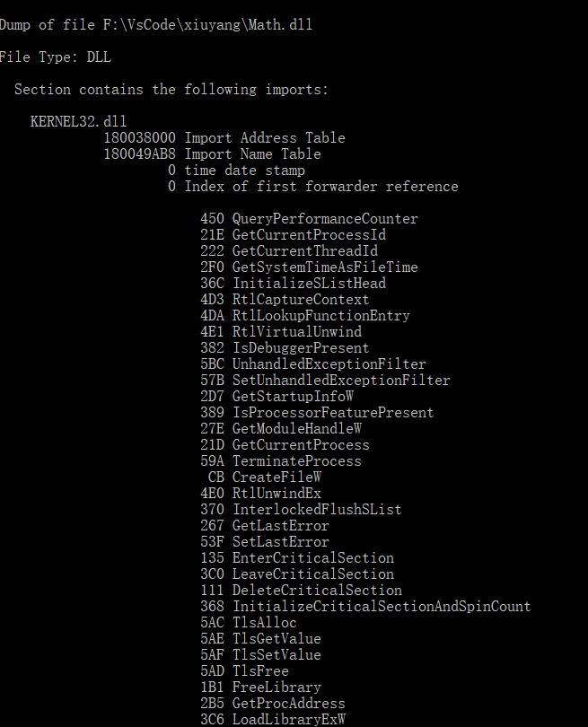Click the InterlockedFlushSList entry
588x727 pixels.
tap(316, 510)
